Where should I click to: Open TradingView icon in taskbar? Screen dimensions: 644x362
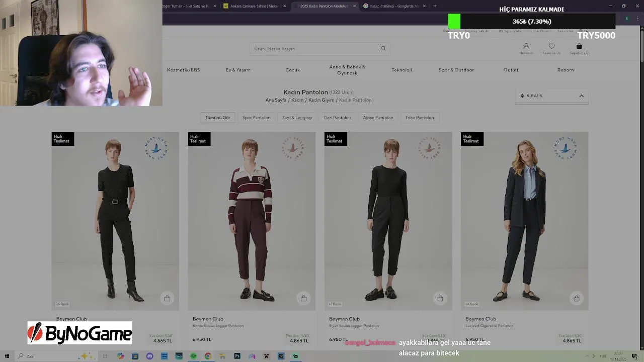(x=281, y=356)
